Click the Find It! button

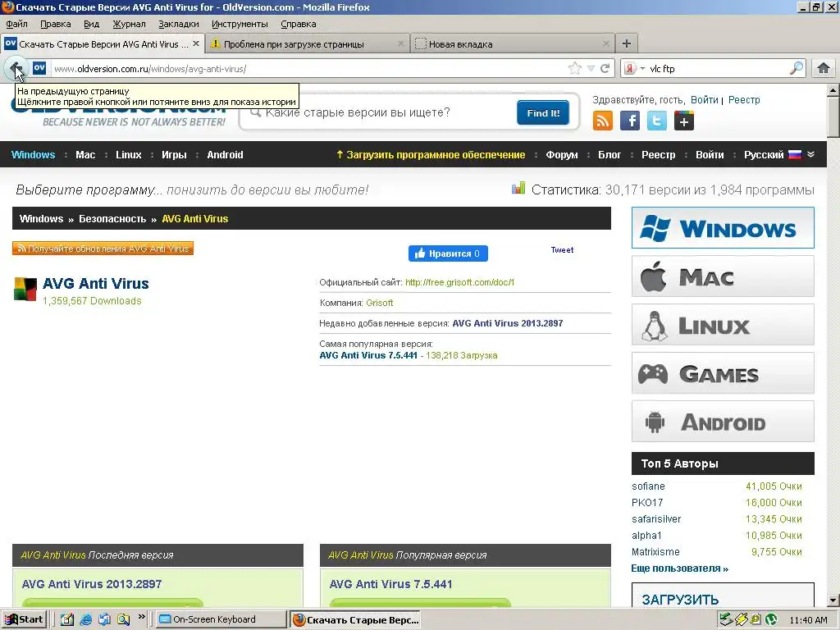[543, 112]
